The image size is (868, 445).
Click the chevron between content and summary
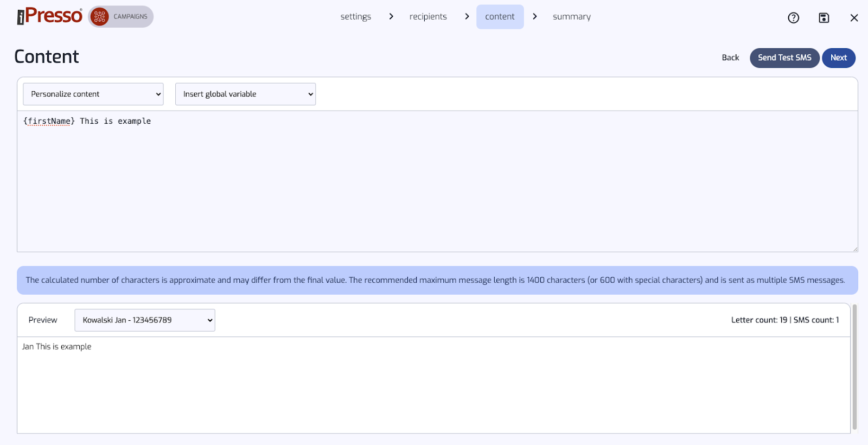535,17
